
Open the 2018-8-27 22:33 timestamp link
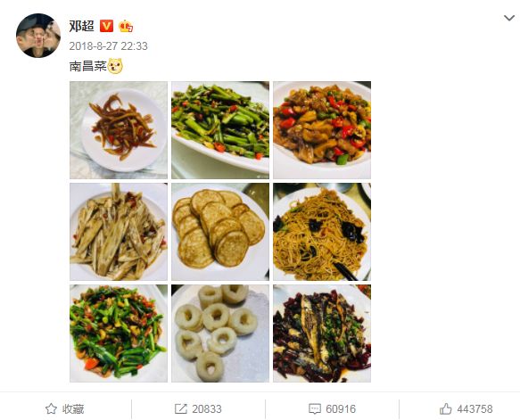click(x=108, y=45)
